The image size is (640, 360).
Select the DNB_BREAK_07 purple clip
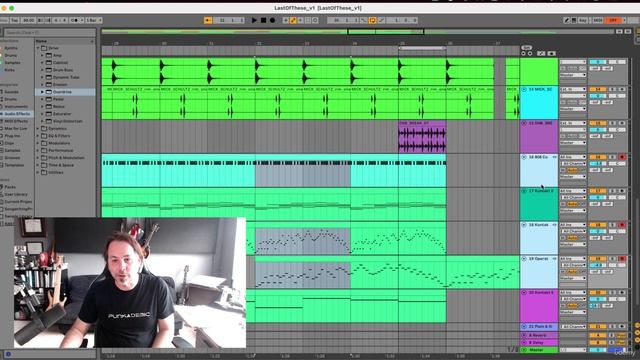click(422, 136)
